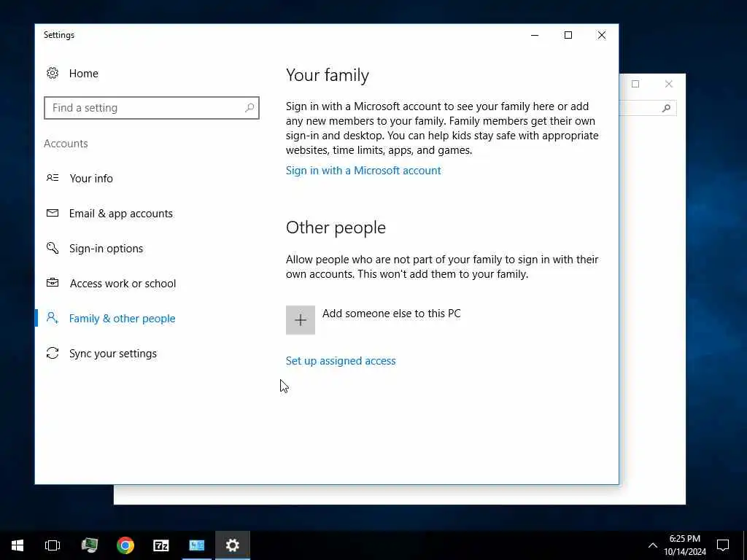The width and height of the screenshot is (747, 560).
Task: Minimize the Settings window
Action: click(535, 35)
